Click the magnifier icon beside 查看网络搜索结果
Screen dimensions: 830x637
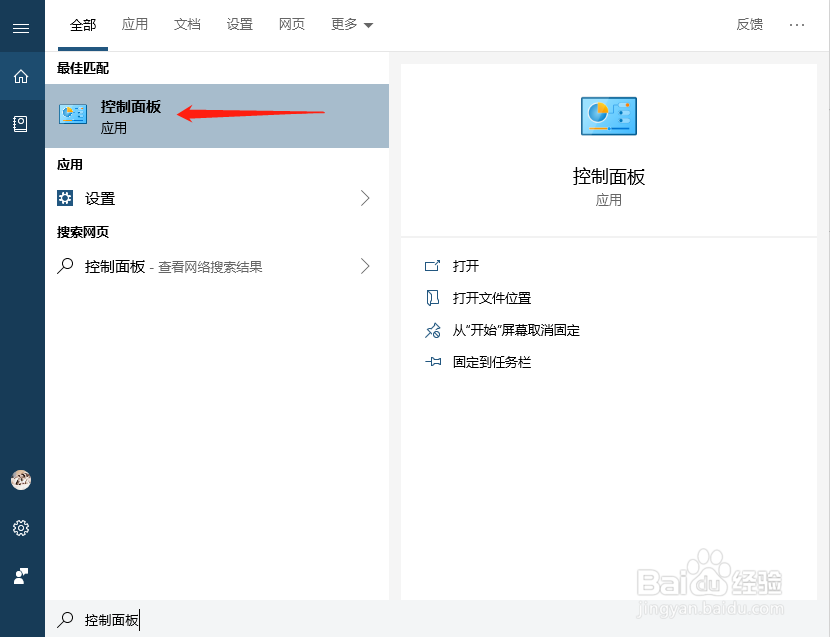65,266
